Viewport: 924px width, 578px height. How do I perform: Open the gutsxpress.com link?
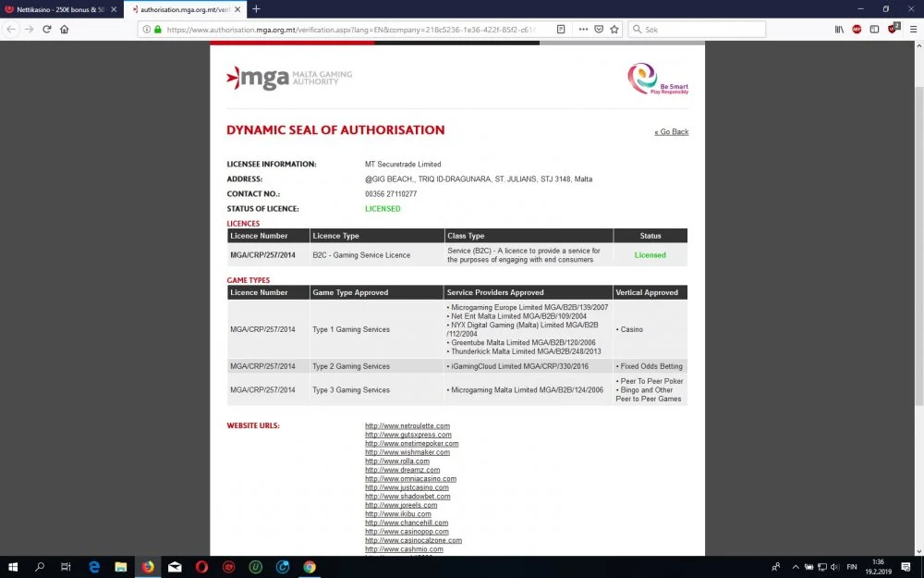407,435
